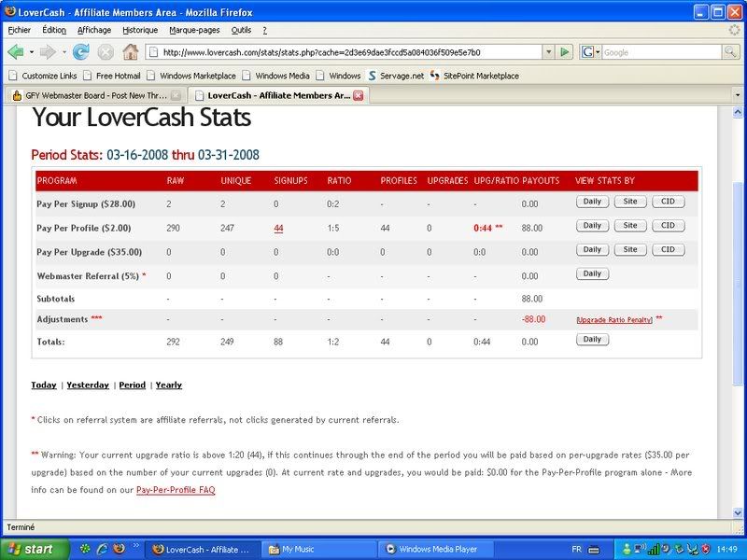Show Yesterday stats link
747x560 pixels.
[x=88, y=385]
